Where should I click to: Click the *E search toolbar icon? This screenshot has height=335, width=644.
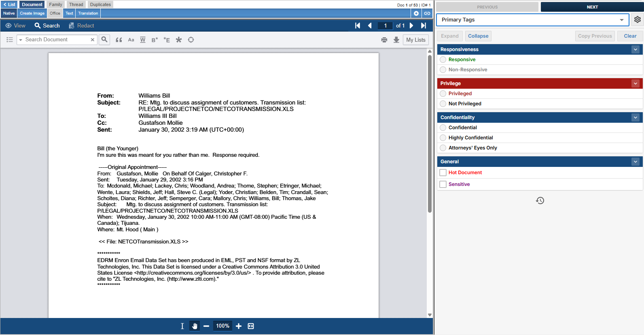pyautogui.click(x=167, y=40)
